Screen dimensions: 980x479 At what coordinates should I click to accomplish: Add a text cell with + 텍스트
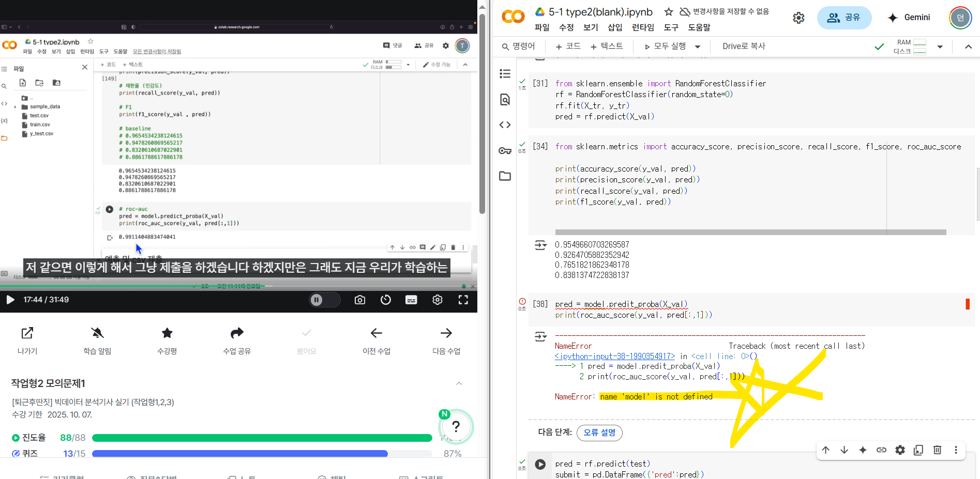[x=607, y=46]
